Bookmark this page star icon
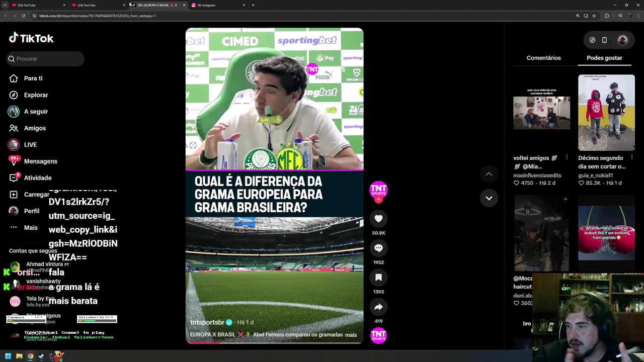The width and height of the screenshot is (644, 362). 594,16
